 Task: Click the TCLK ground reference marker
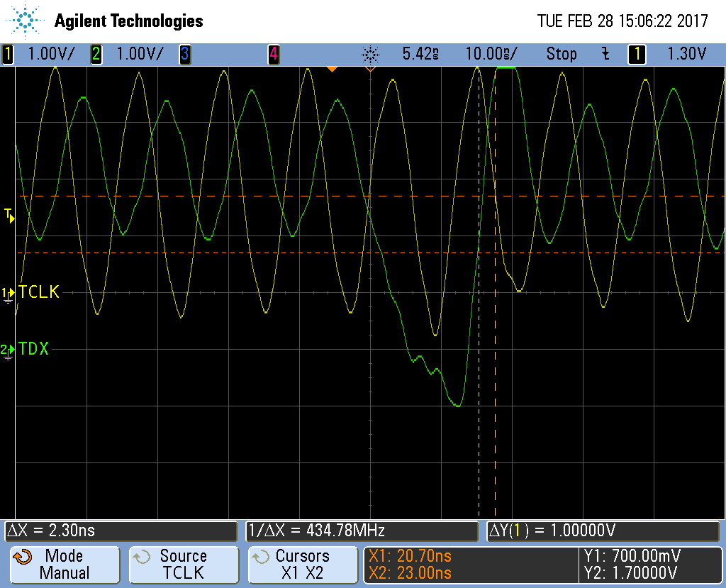[x=8, y=293]
